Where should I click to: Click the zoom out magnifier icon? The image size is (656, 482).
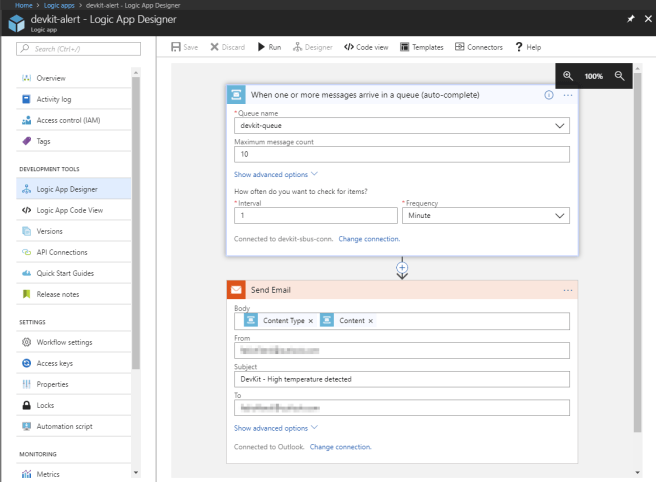(x=620, y=76)
